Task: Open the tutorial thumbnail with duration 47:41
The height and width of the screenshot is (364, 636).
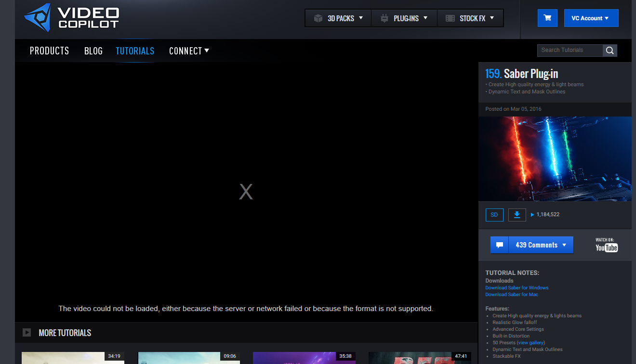Action: coord(420,358)
